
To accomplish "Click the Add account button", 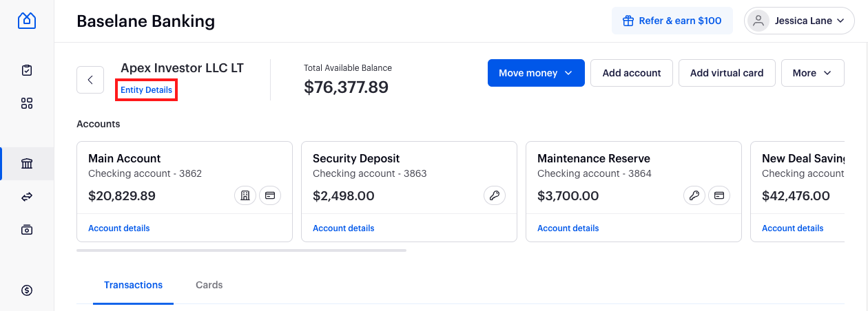I will pyautogui.click(x=632, y=73).
